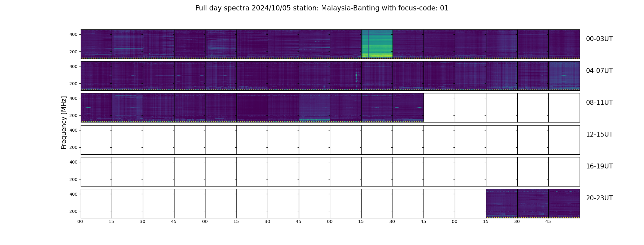
Task: Click the 'Frequency [MHz]' y-axis label
Action: click(x=64, y=123)
